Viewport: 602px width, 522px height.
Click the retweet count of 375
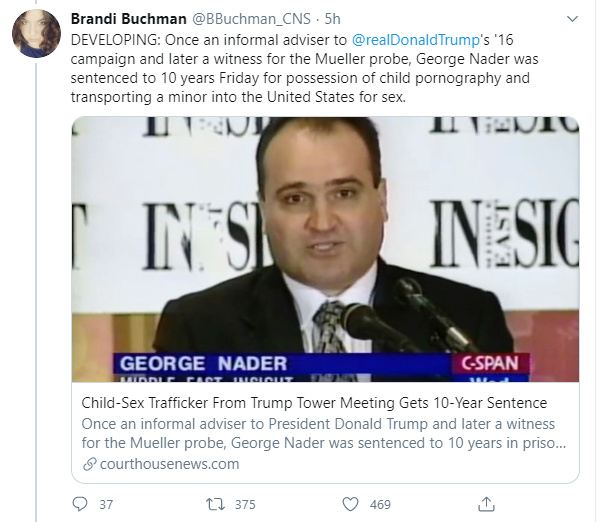click(246, 505)
